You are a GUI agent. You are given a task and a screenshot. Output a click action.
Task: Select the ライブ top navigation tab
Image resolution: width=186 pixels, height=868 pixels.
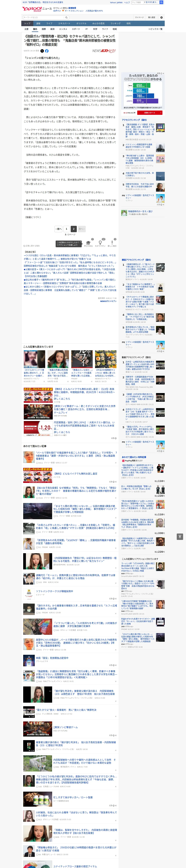49,24
